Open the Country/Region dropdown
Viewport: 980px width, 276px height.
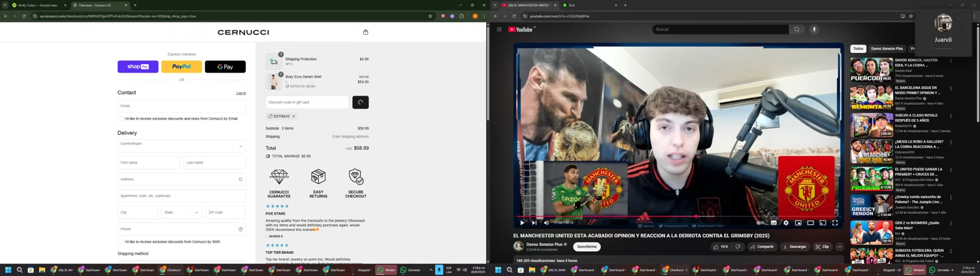point(182,146)
